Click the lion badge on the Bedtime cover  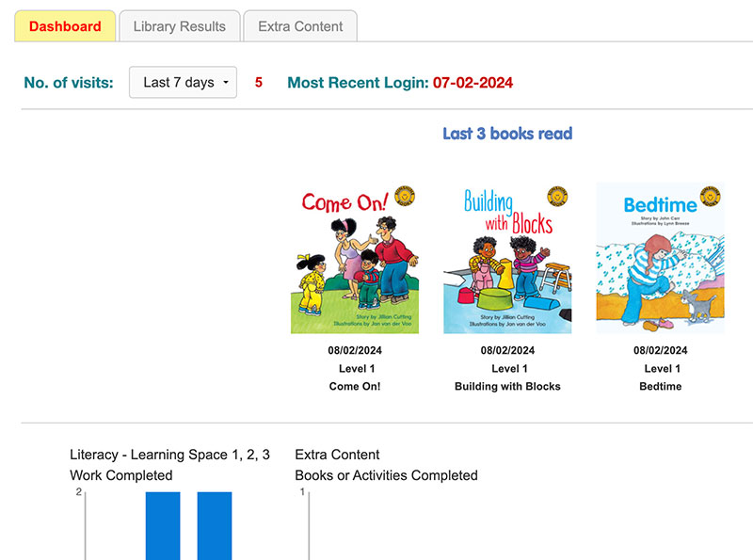tap(713, 197)
